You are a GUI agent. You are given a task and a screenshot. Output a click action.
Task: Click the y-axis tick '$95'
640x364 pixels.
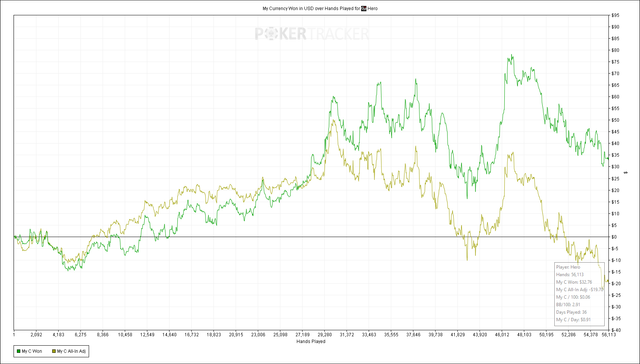coord(615,15)
